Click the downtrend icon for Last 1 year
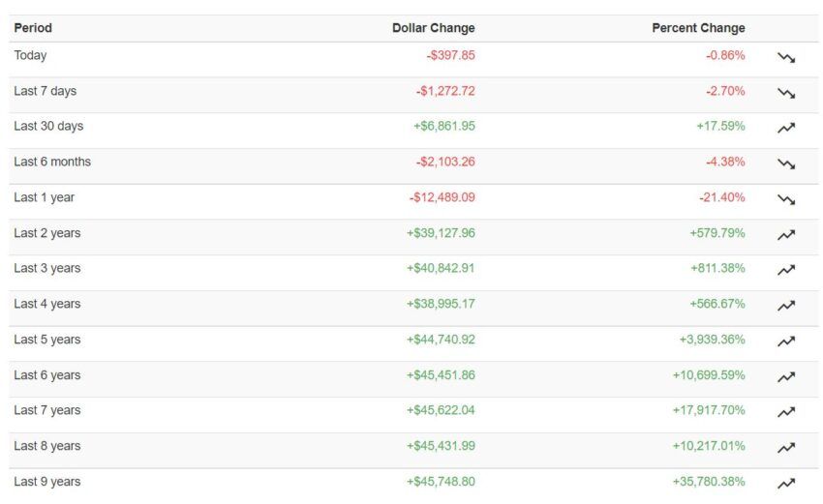The image size is (823, 504). point(786,199)
